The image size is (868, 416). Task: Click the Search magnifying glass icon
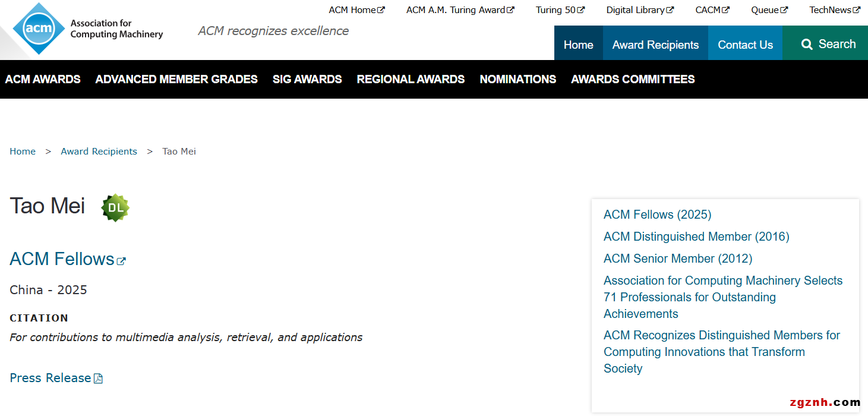806,45
